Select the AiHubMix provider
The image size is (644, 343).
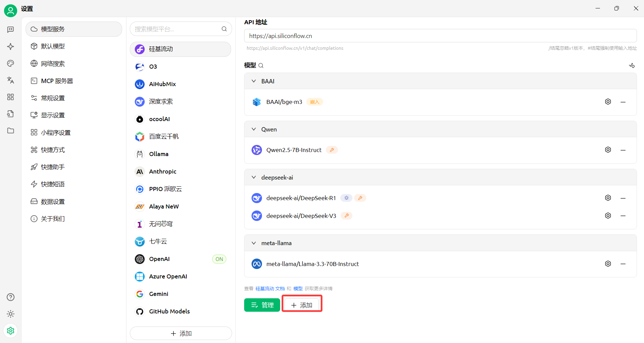(181, 84)
